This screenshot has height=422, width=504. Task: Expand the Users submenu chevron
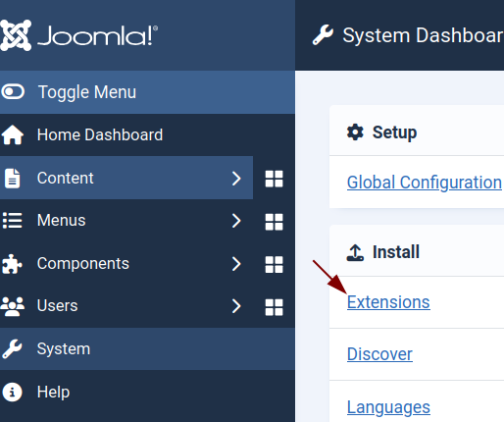click(x=236, y=306)
